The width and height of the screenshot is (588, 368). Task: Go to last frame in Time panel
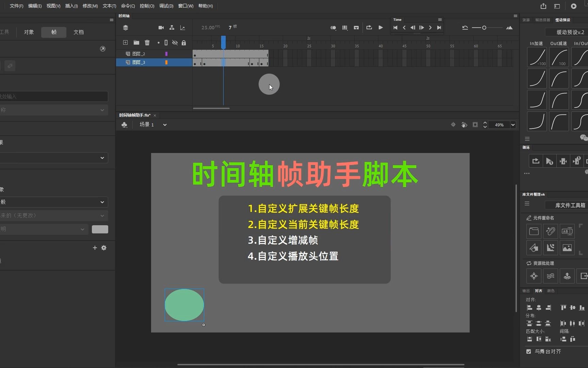tap(439, 28)
